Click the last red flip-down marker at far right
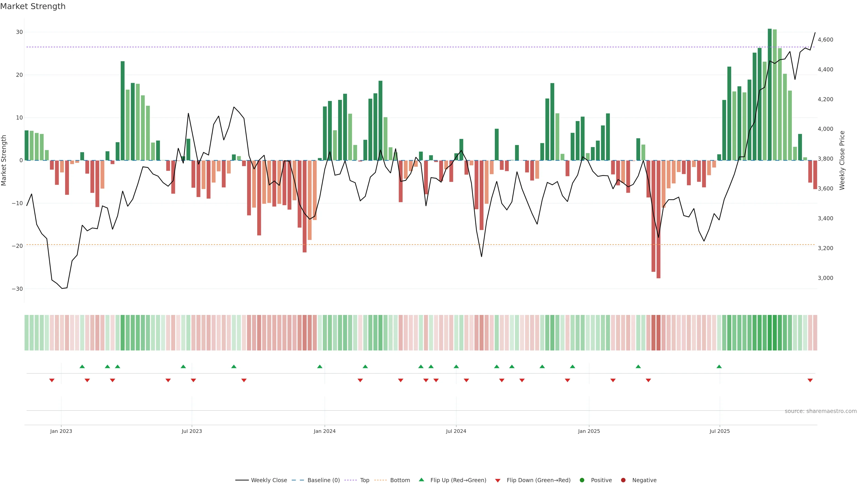The width and height of the screenshot is (868, 488). [810, 380]
